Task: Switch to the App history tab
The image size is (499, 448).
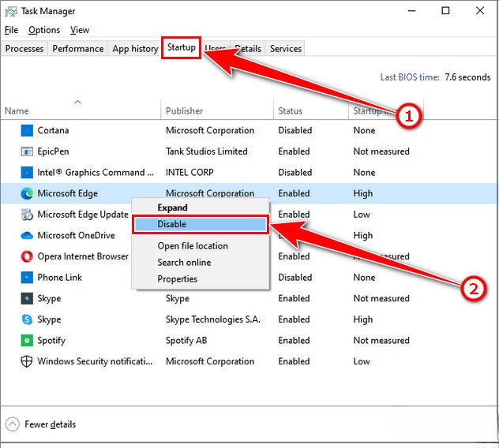Action: 135,49
